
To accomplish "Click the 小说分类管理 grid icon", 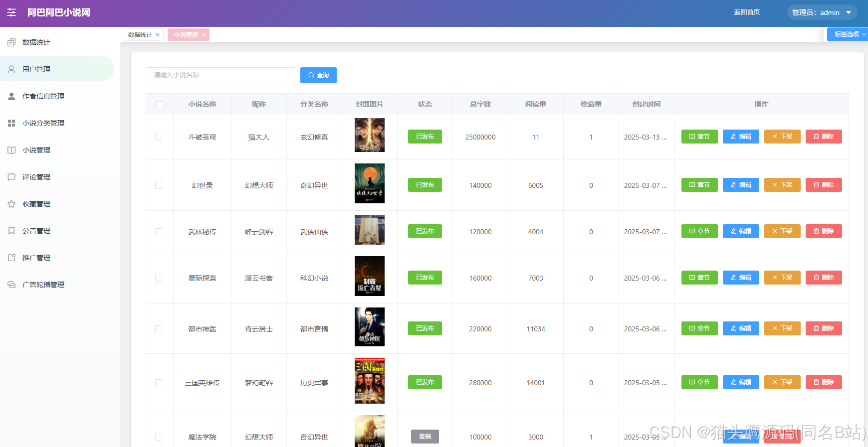I will (11, 123).
